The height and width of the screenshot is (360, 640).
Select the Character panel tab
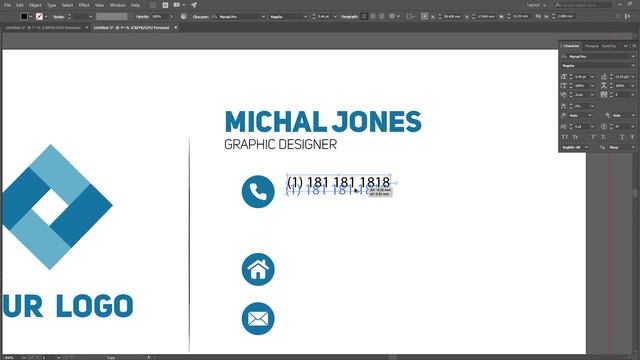point(571,46)
